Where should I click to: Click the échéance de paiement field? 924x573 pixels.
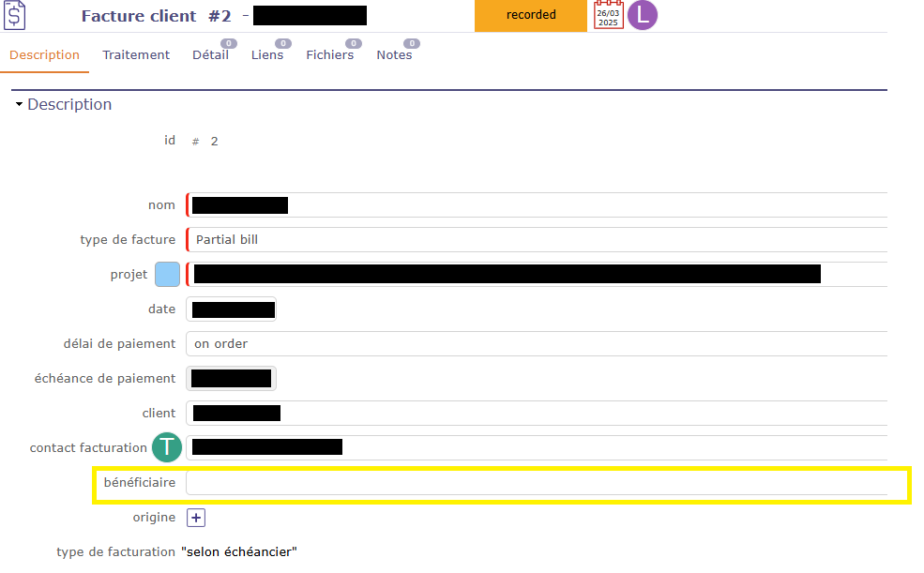(232, 379)
